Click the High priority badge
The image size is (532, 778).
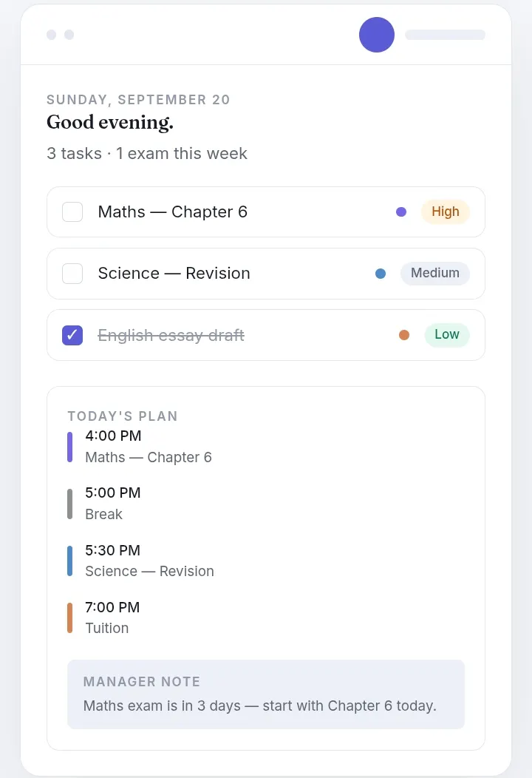coord(446,212)
